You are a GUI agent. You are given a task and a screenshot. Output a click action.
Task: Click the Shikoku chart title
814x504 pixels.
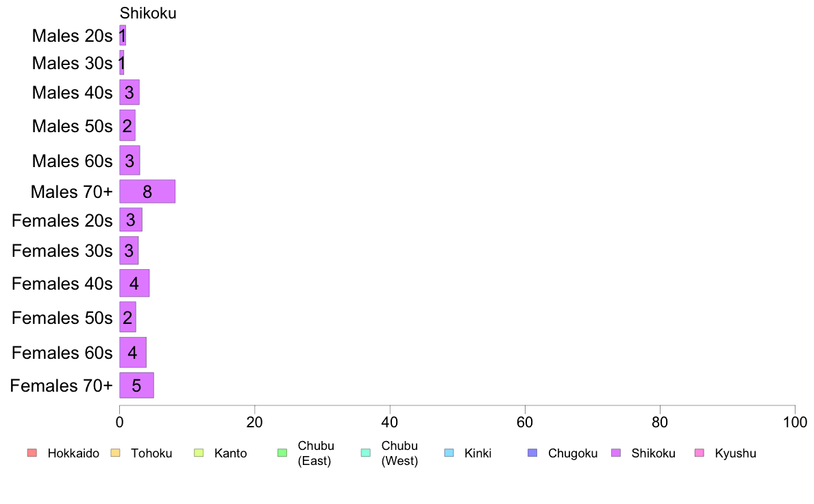click(x=148, y=13)
